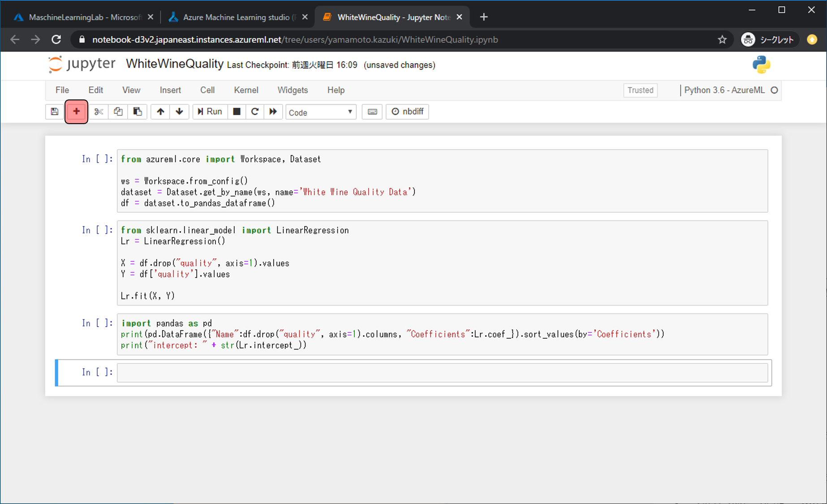Copy selected cells using the toolbar icon
The image size is (827, 504).
pyautogui.click(x=118, y=112)
